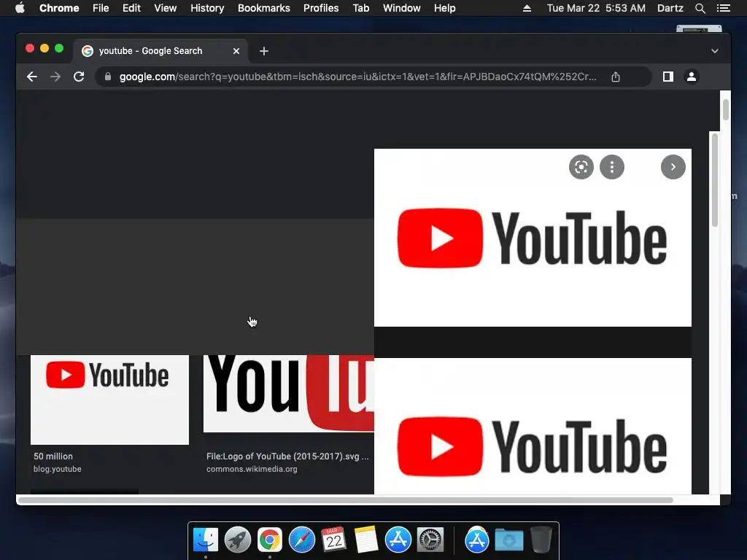Go to next image with arrow button
Viewport: 747px width, 560px height.
point(673,167)
